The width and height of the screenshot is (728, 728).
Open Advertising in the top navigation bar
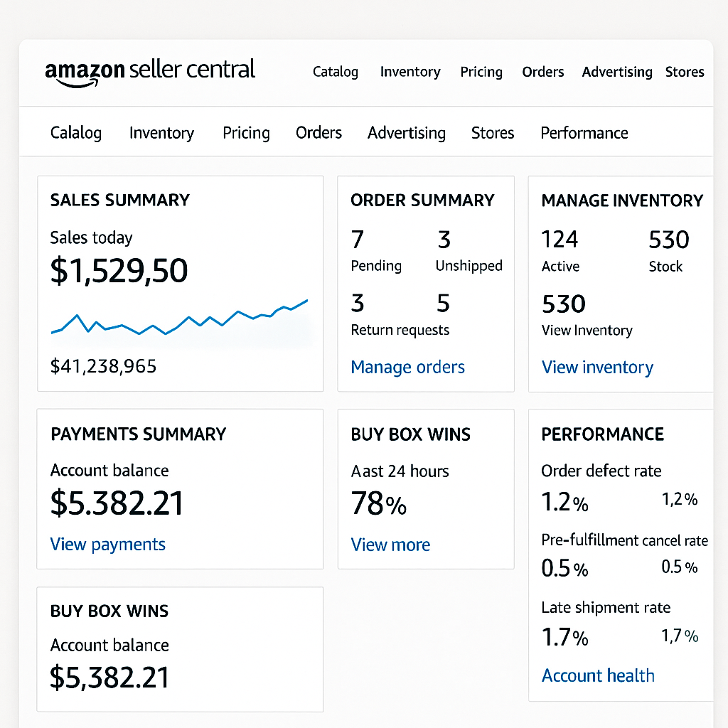616,72
